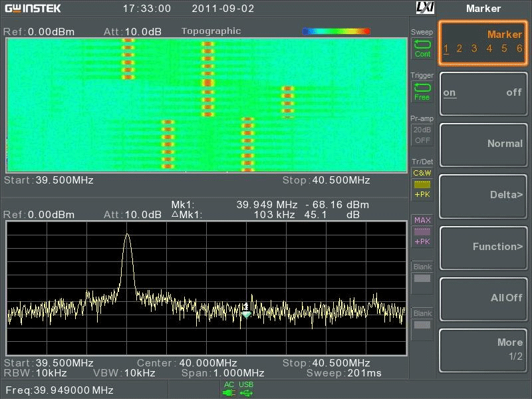
Task: Click the yellow C&W +PK trace icon
Action: pos(422,184)
